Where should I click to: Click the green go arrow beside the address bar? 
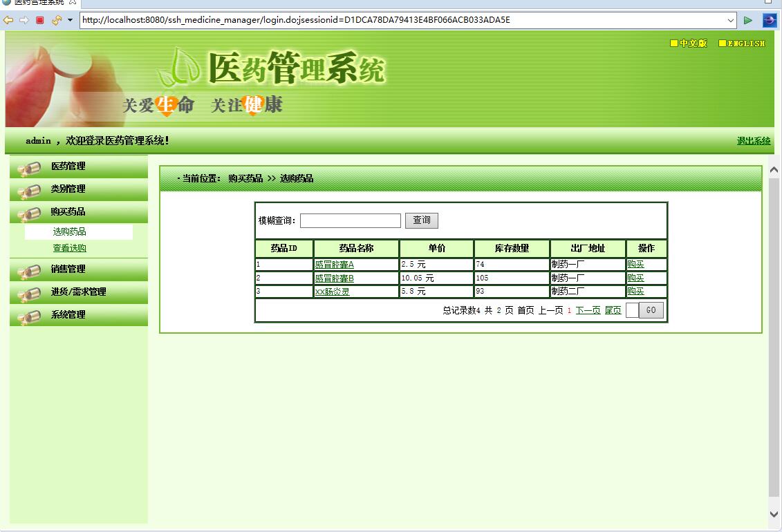[747, 20]
